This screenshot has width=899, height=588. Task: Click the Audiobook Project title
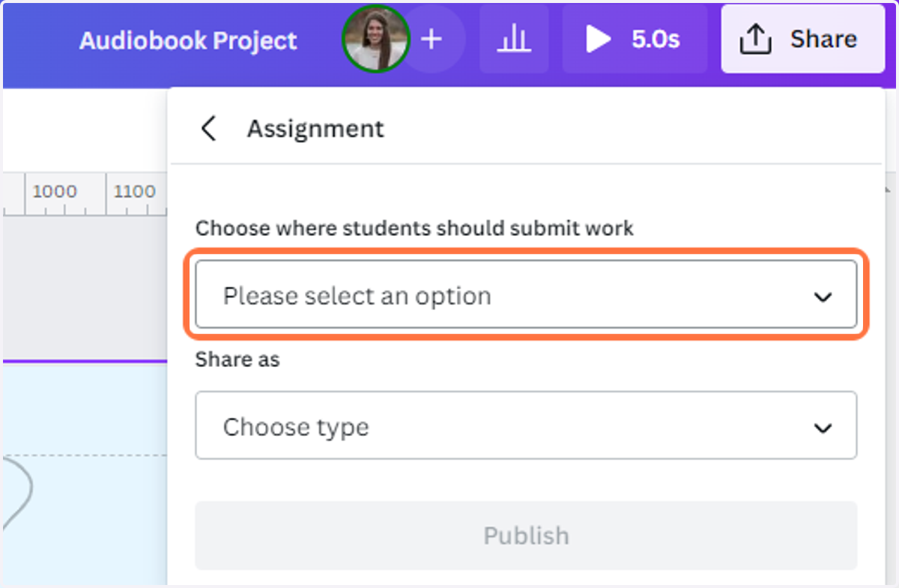pos(188,40)
